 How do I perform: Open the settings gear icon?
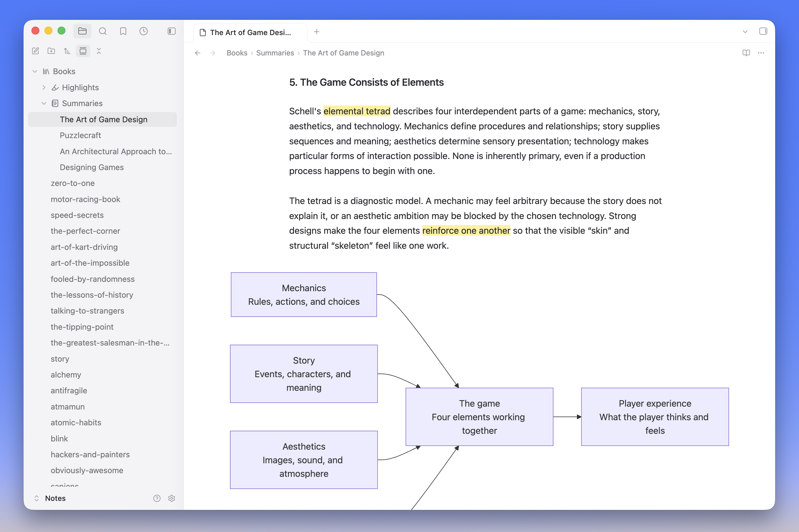click(171, 498)
